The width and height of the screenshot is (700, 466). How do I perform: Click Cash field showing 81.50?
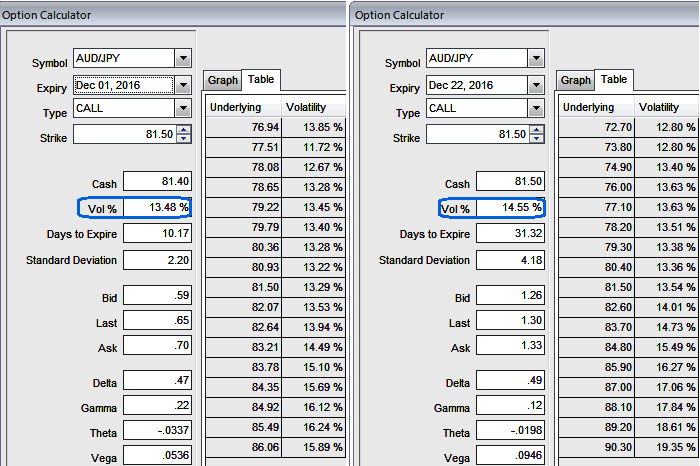pos(511,181)
